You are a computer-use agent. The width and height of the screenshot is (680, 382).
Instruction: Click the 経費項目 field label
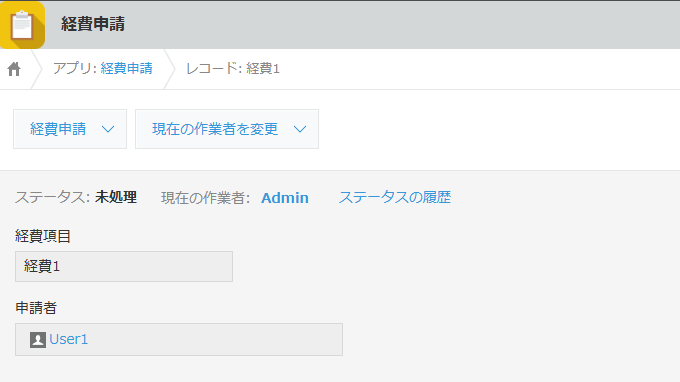[43, 236]
